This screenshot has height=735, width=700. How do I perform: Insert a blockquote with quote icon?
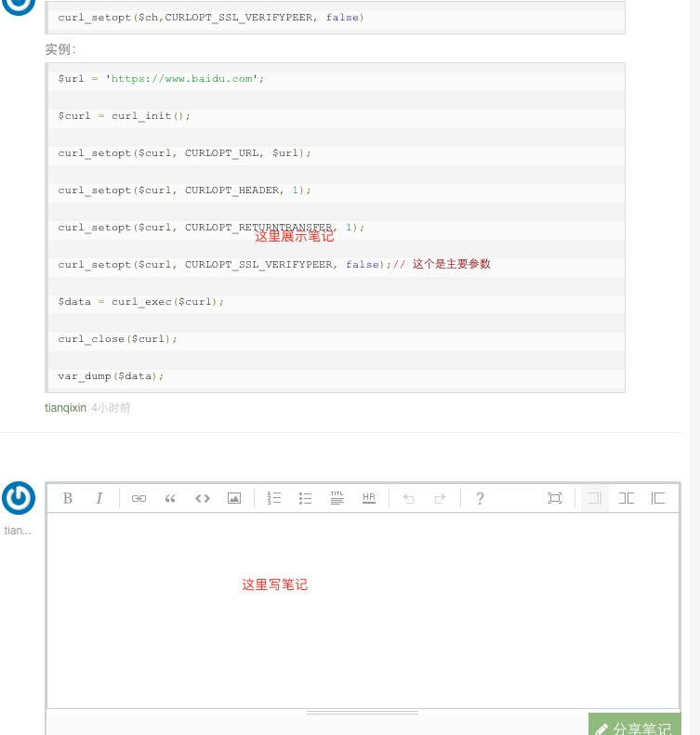(x=170, y=498)
